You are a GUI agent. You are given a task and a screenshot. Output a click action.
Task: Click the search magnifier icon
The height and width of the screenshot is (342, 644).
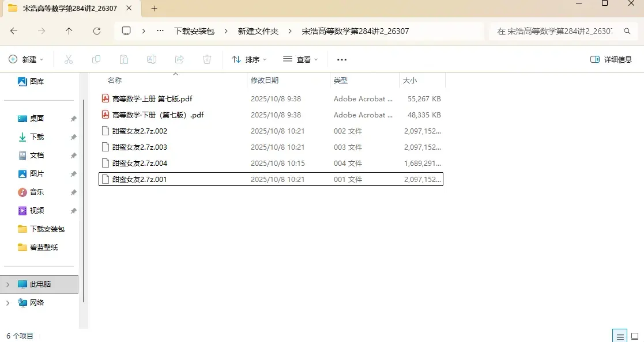[627, 31]
